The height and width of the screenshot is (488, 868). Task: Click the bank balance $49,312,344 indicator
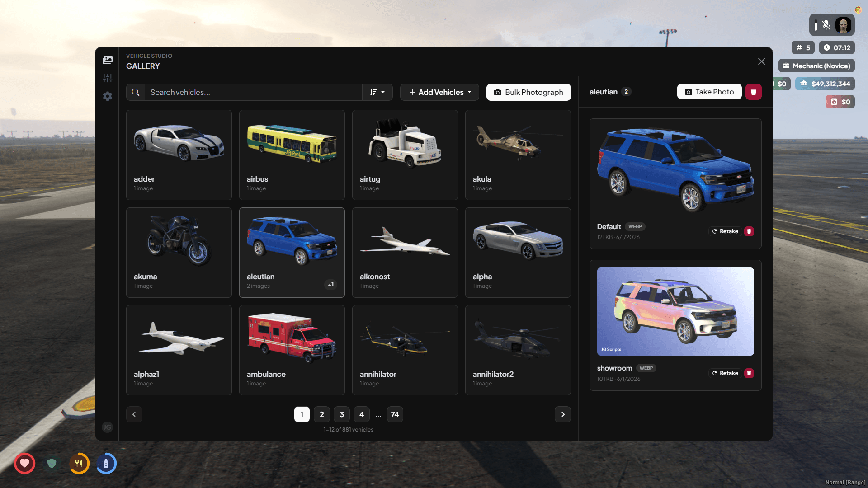tap(825, 84)
